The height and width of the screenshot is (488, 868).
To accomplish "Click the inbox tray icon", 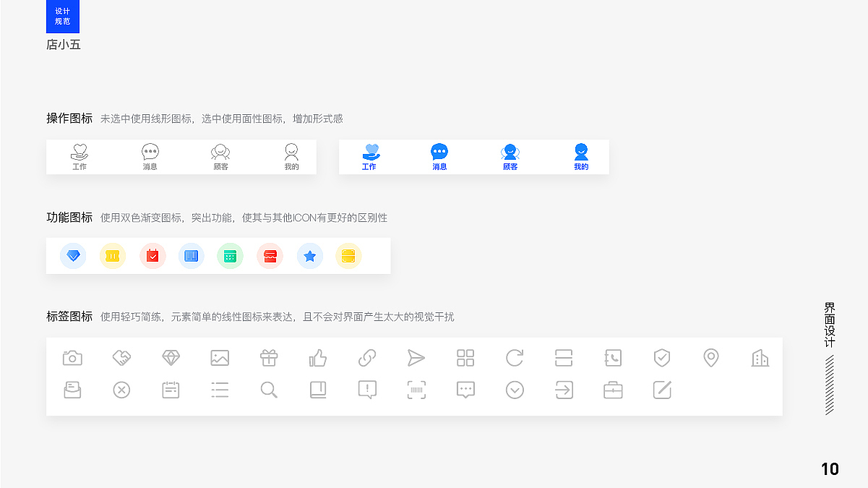I will [72, 390].
